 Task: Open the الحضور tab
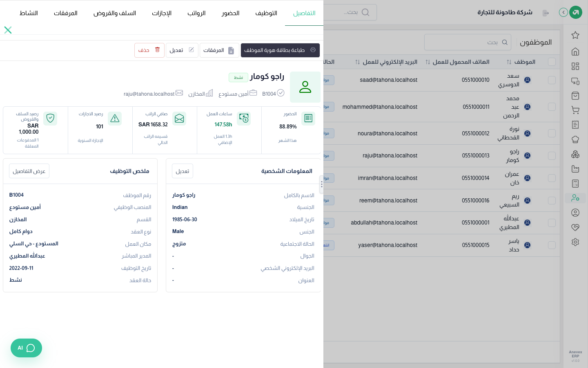(x=231, y=13)
